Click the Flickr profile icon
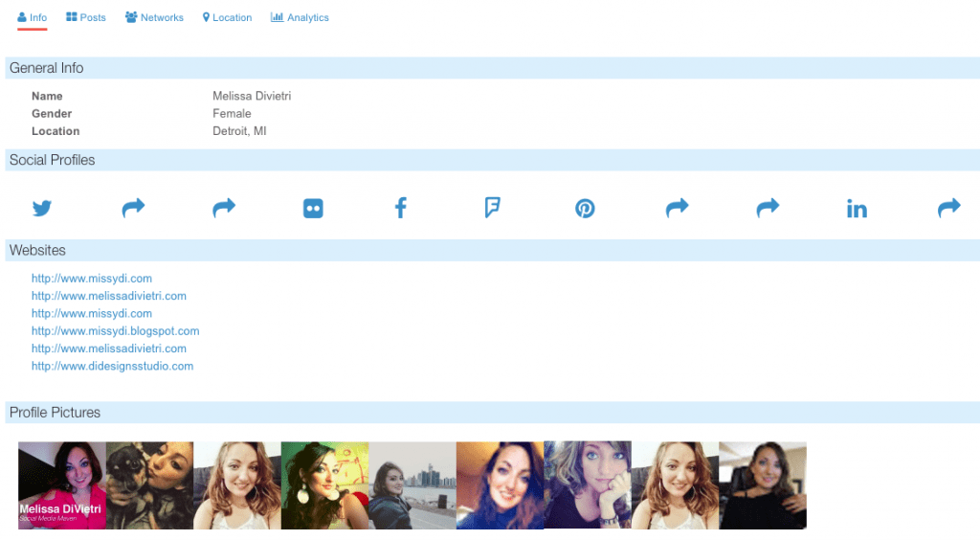 (x=313, y=208)
